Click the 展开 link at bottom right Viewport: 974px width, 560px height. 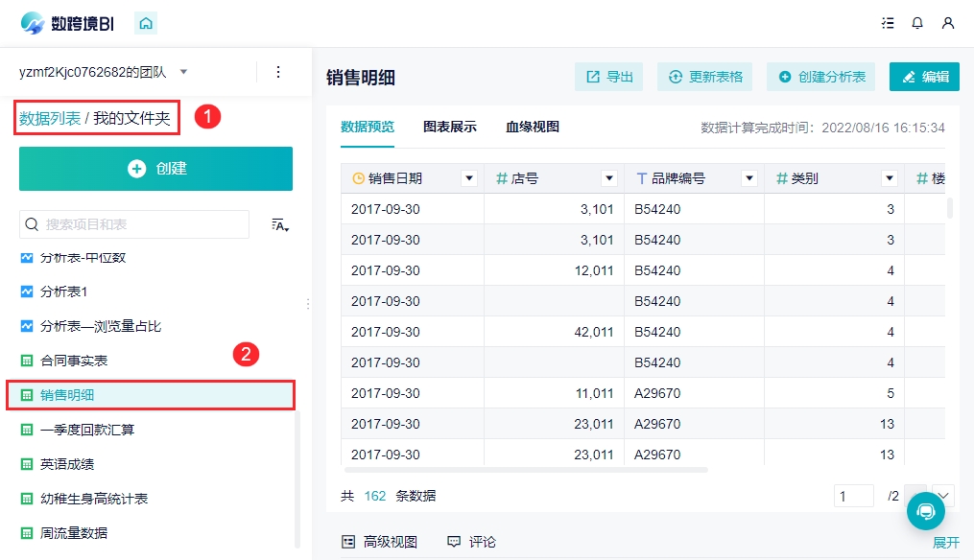945,543
